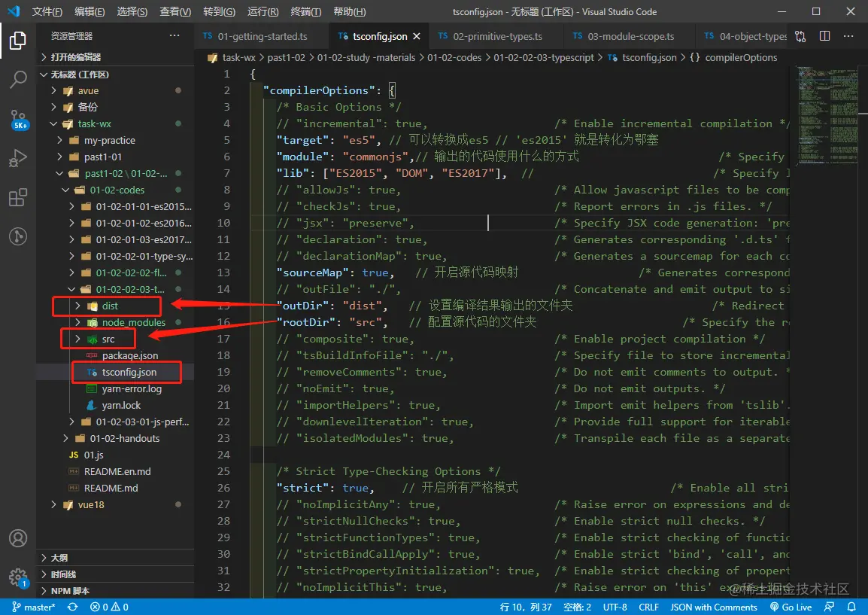Open Explorer panel more actions ellipsis

(x=175, y=35)
